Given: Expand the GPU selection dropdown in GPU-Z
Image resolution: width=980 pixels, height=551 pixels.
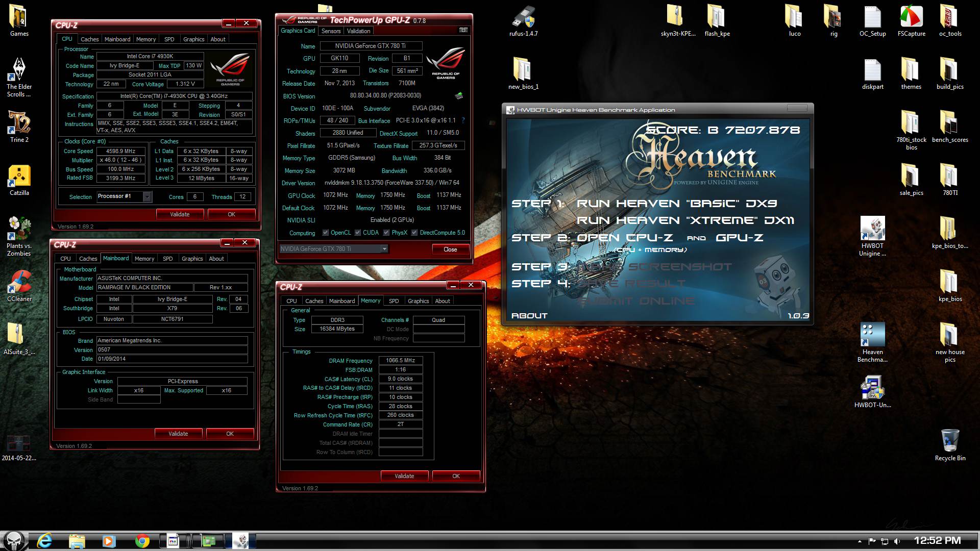Looking at the screenshot, I should 384,249.
